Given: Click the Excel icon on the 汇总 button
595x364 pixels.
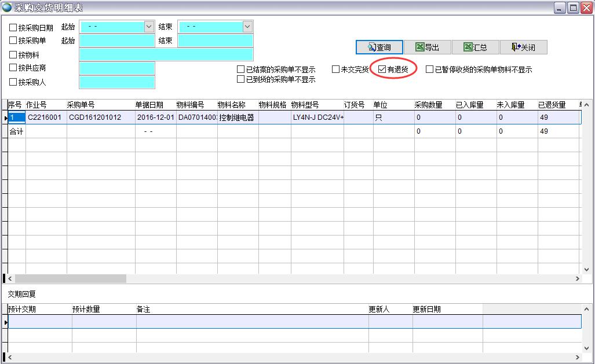Looking at the screenshot, I should click(467, 46).
